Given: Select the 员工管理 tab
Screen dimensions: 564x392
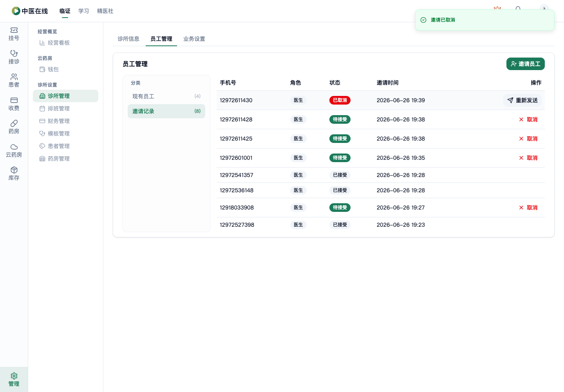Looking at the screenshot, I should pos(161,39).
